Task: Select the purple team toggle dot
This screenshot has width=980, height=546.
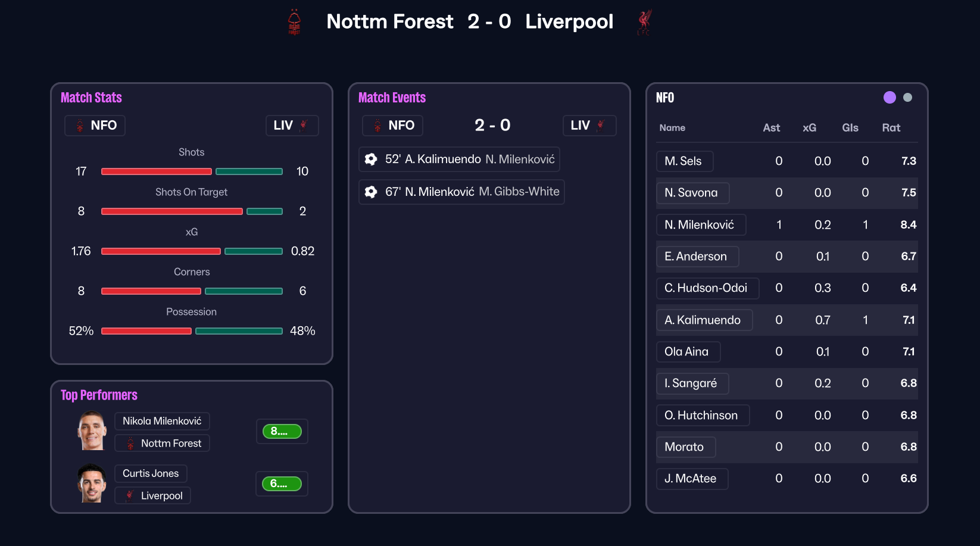Action: (x=890, y=98)
